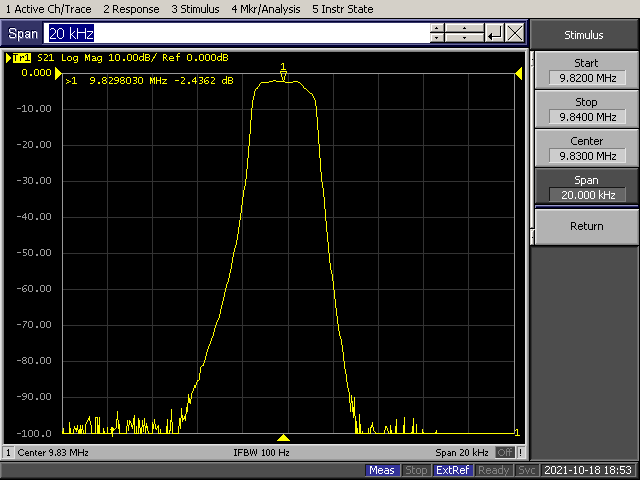The width and height of the screenshot is (640, 480).
Task: Open the Stimulus softkey menu header
Action: coord(584,35)
